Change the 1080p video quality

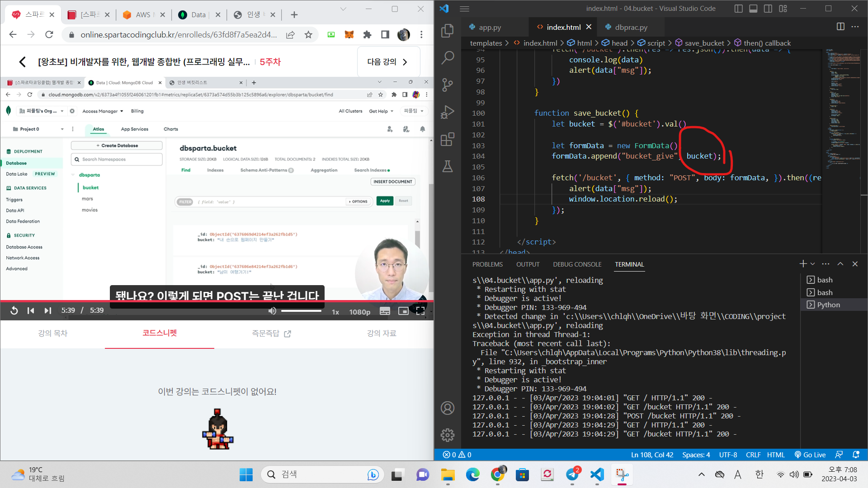coord(359,312)
